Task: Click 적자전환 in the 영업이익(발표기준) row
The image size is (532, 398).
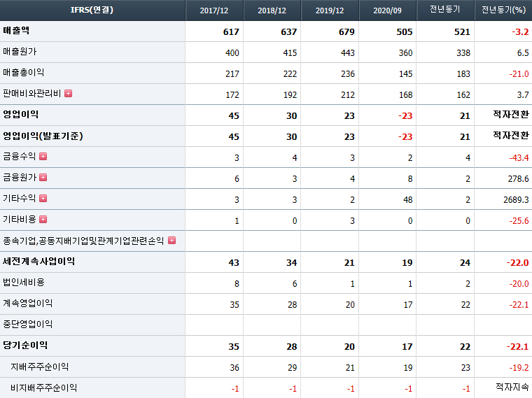Action: [510, 136]
